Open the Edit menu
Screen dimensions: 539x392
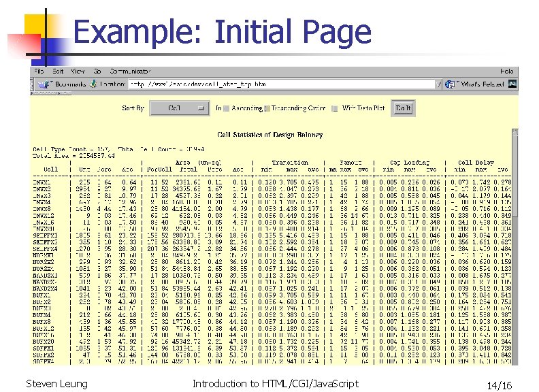pos(58,71)
